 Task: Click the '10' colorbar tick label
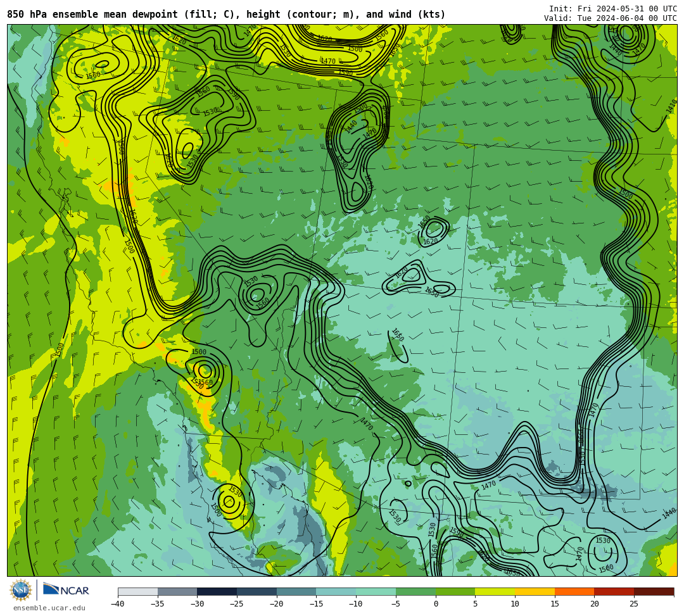tap(515, 604)
